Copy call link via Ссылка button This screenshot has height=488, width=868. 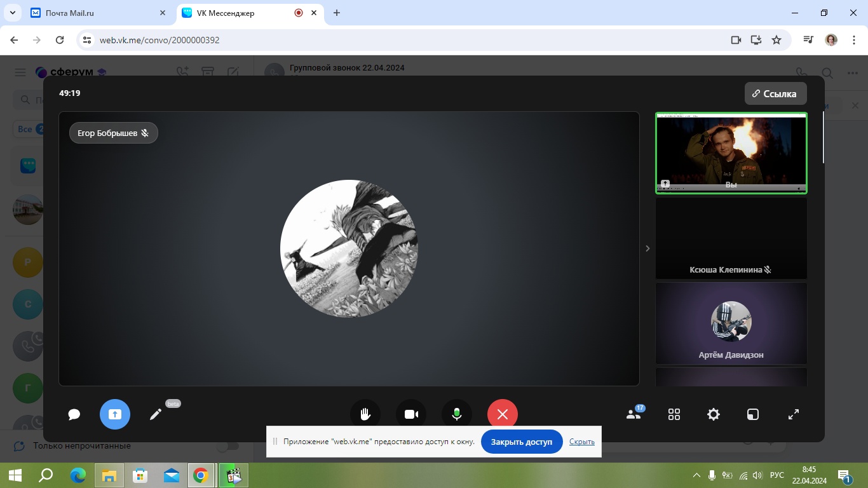click(x=775, y=93)
